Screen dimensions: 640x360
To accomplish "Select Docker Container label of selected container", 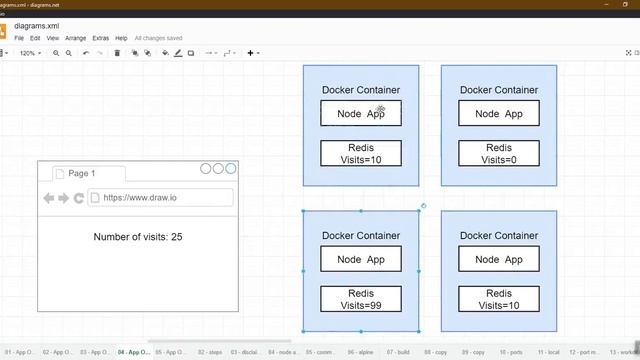I will tap(361, 236).
